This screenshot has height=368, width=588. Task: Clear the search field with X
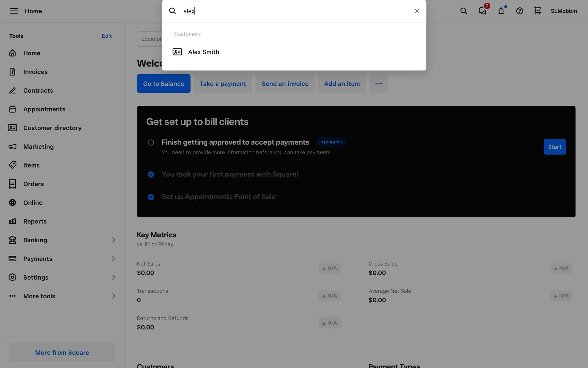(x=417, y=11)
